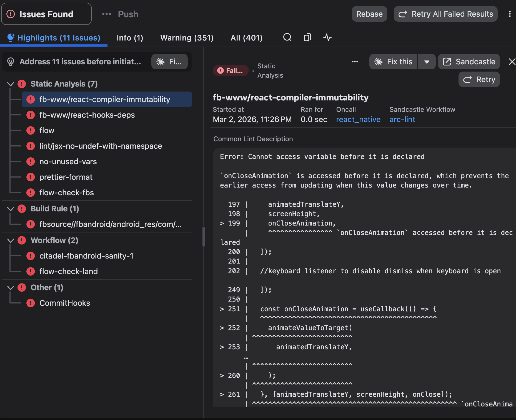Image resolution: width=516 pixels, height=420 pixels.
Task: Collapse the Build Rule (1) group
Action: point(11,209)
